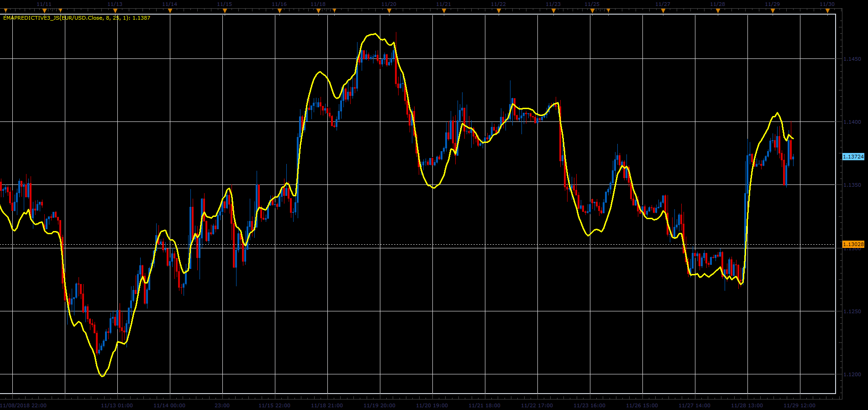Click the 11/19 20:00 time axis label
The image size is (868, 410).
379,405
